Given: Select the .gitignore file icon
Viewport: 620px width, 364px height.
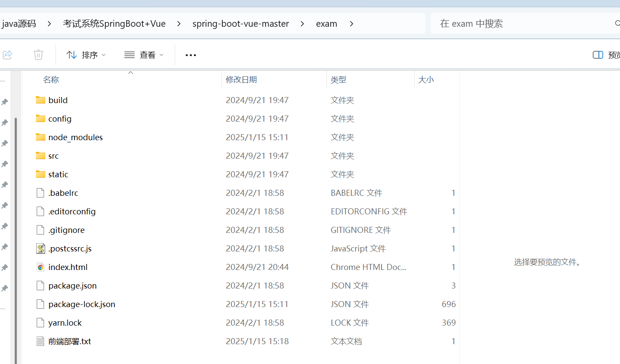Looking at the screenshot, I should pyautogui.click(x=41, y=230).
